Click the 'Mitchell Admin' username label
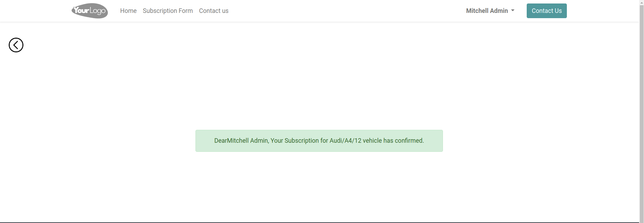 tap(487, 11)
